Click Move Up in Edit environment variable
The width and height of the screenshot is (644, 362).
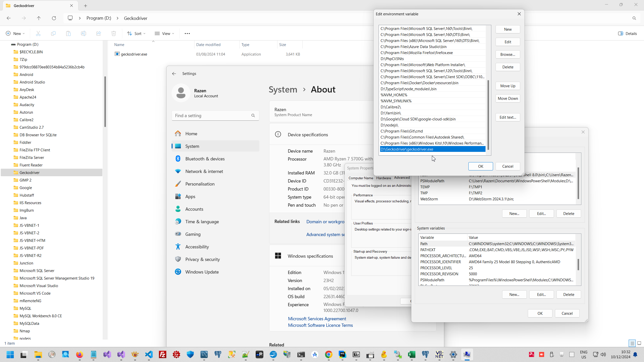click(508, 86)
